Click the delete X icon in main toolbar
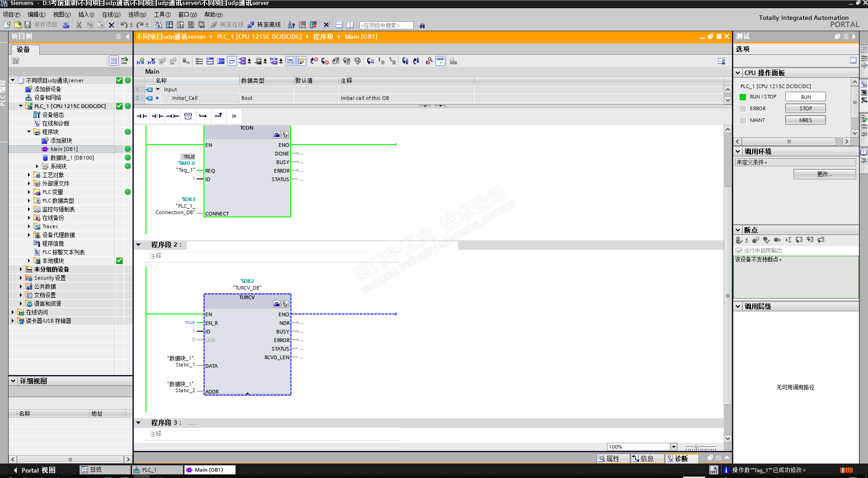868x478 pixels. (112, 25)
